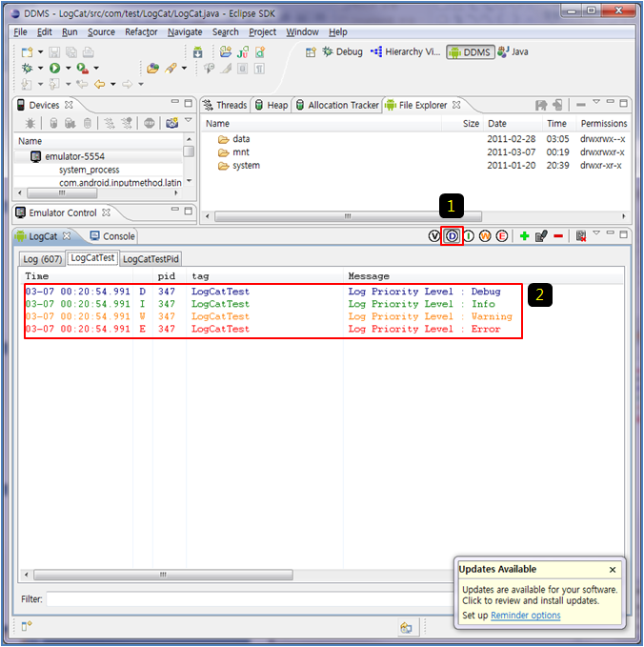644x647 pixels.
Task: Open the LogCat view menu triangle
Action: point(596,233)
